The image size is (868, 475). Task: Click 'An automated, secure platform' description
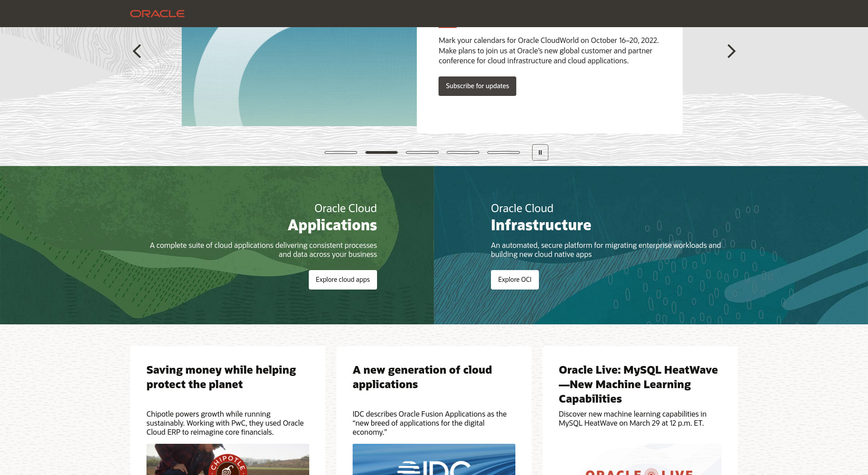click(x=606, y=250)
